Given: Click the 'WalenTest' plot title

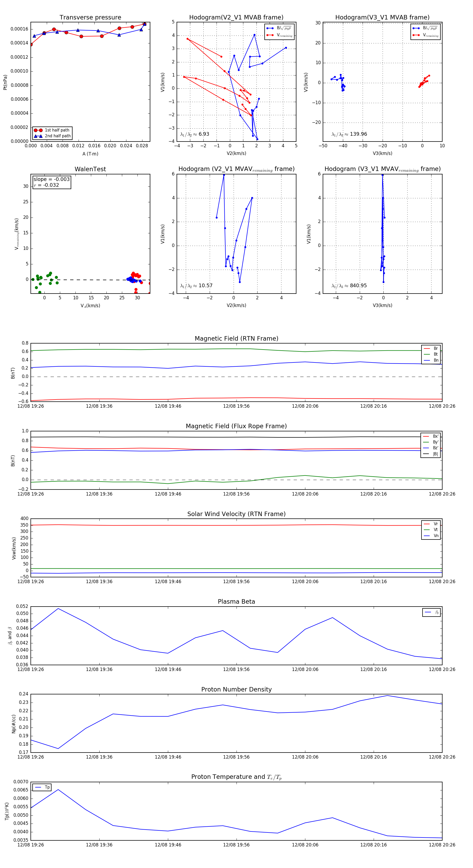Looking at the screenshot, I should click(x=90, y=169).
